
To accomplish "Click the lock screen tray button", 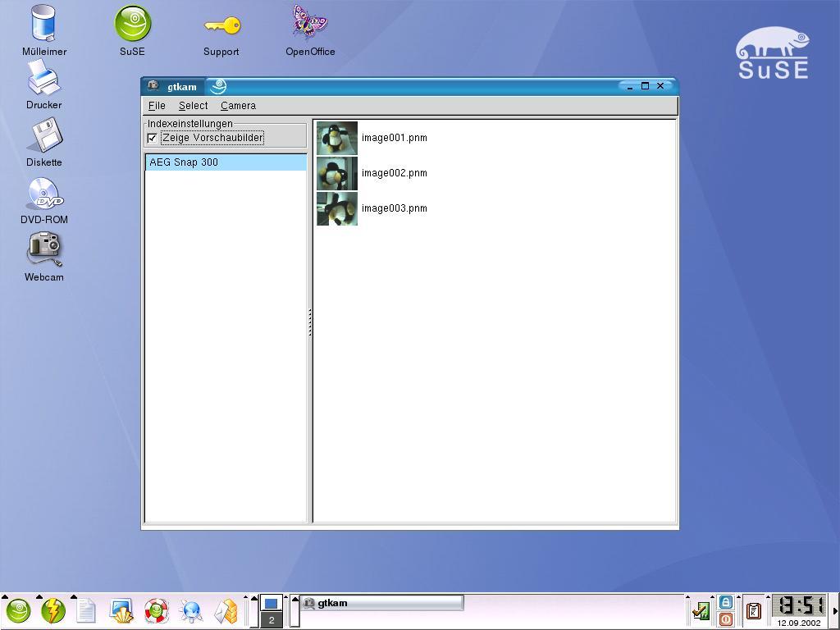I will pos(725,602).
